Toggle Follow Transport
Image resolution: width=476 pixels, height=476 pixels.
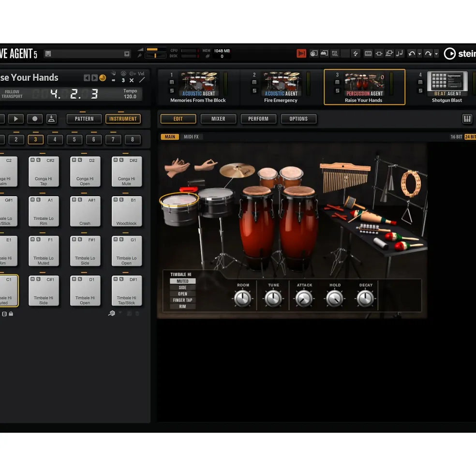[12, 94]
